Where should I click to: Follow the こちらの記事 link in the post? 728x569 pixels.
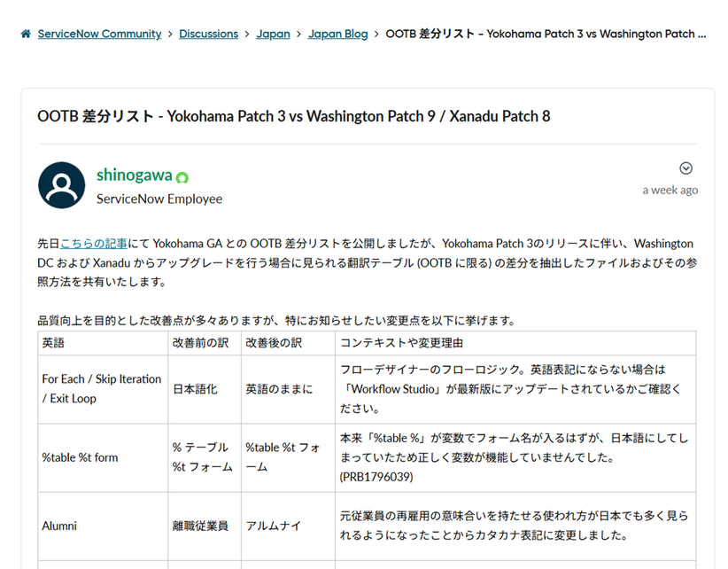[93, 244]
